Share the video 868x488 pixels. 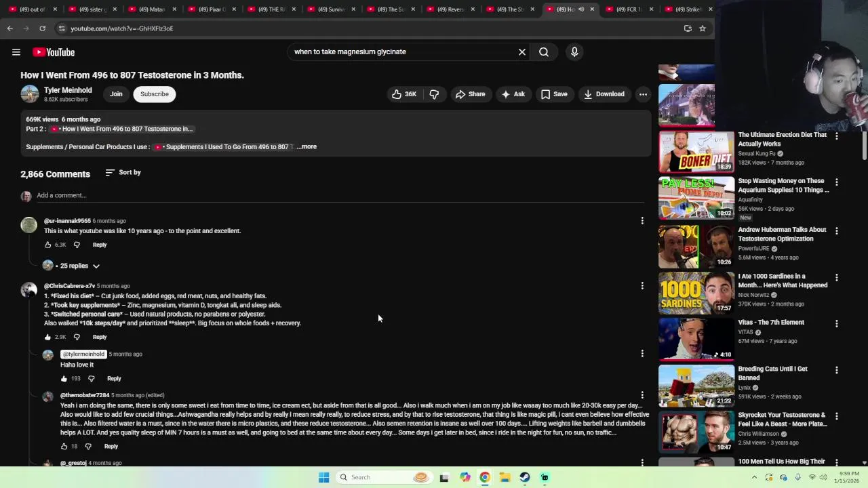(471, 94)
